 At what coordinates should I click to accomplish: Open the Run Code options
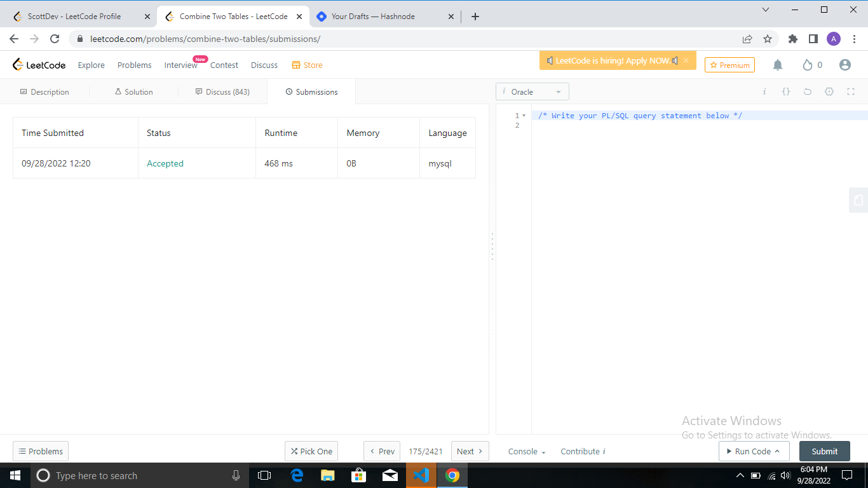[754, 451]
